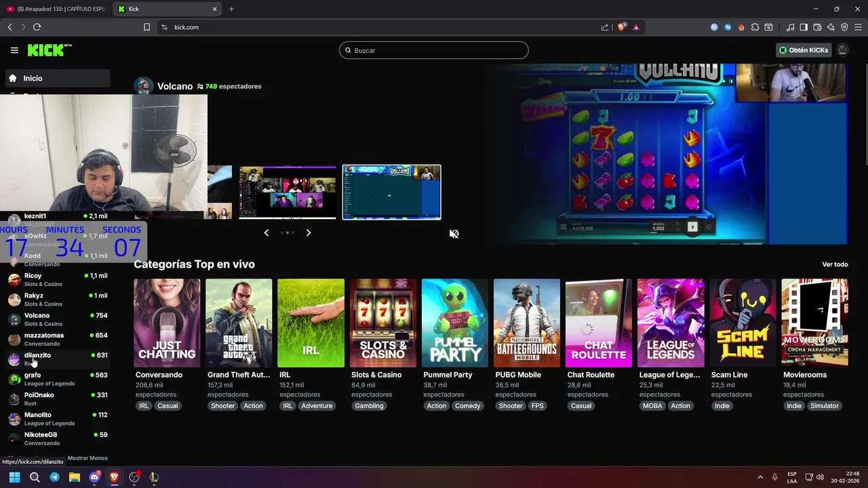Open Ricoy channel in sidebar list
Image resolution: width=868 pixels, height=488 pixels.
(x=58, y=280)
